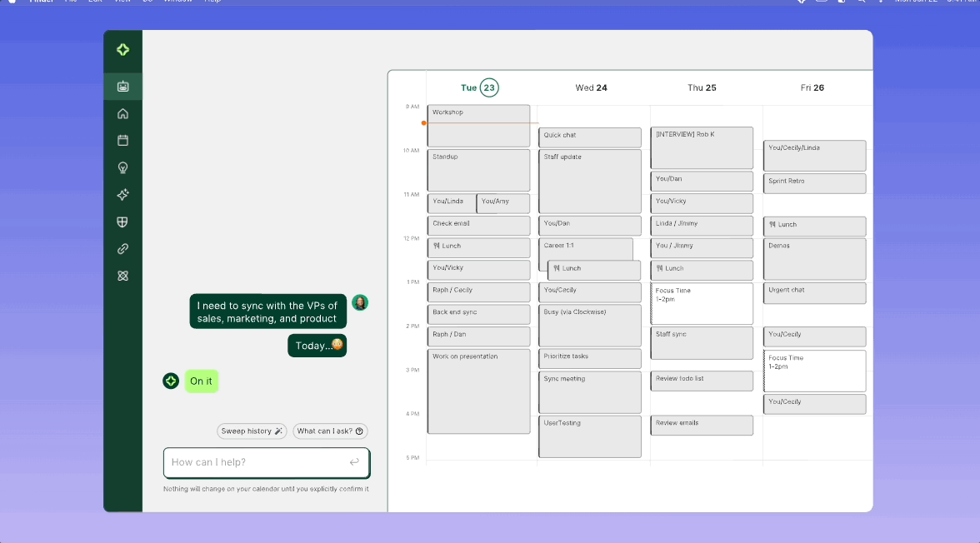Open Friday's Lunch event
This screenshot has width=980, height=543.
tap(814, 227)
